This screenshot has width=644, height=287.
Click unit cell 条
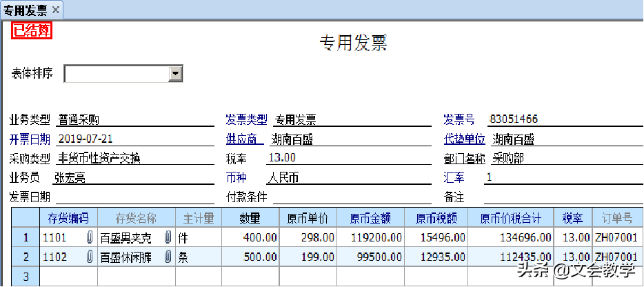click(x=199, y=257)
